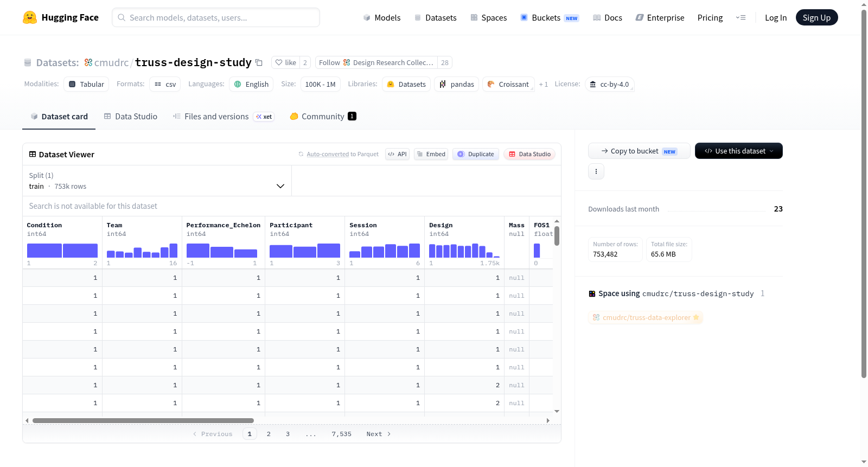868x467 pixels.
Task: Click the Log In link
Action: [x=776, y=17]
